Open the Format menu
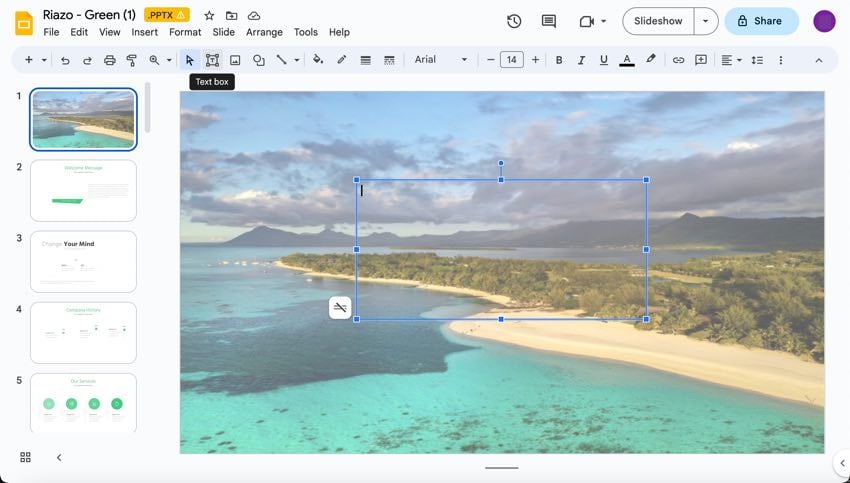 (185, 32)
